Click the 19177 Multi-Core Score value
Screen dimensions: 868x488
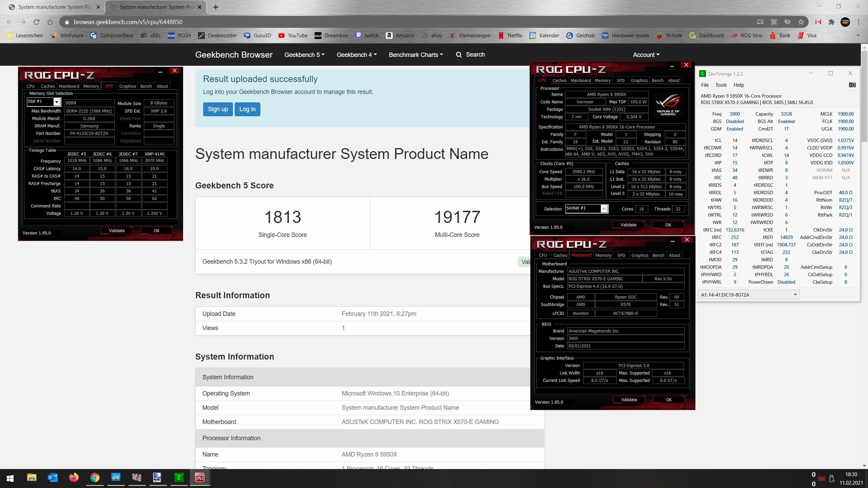457,217
